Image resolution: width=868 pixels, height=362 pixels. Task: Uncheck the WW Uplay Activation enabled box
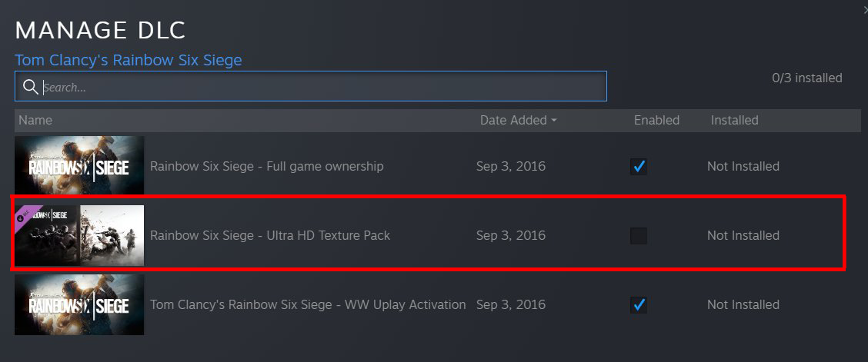tap(639, 305)
